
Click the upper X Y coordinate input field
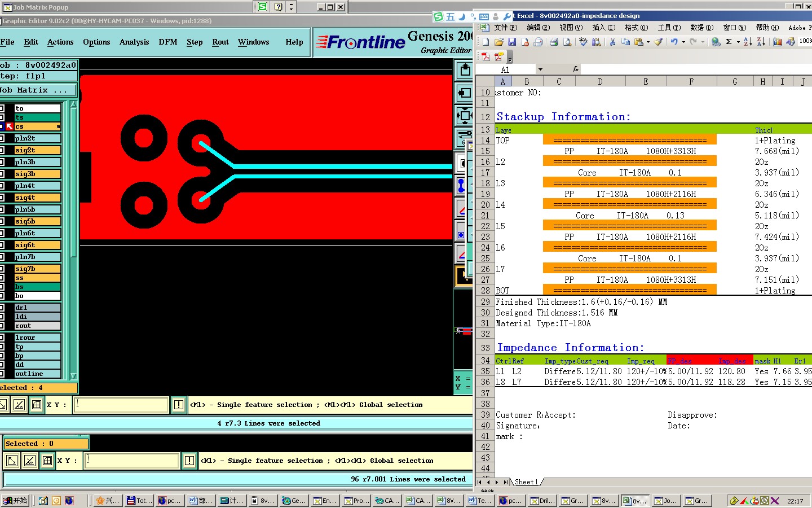[121, 405]
